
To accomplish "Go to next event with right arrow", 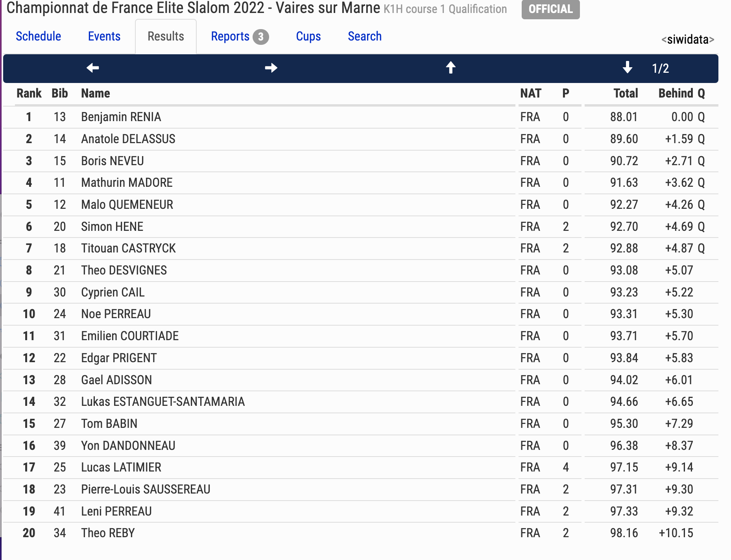I will [271, 68].
